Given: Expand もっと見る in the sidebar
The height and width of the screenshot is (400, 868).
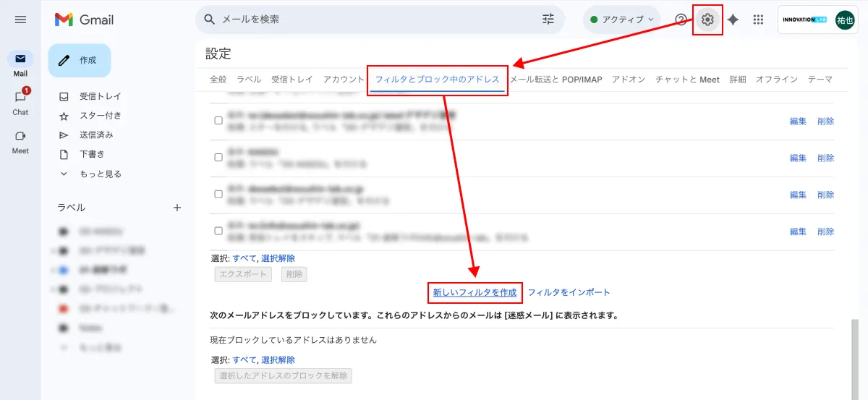Looking at the screenshot, I should point(100,174).
